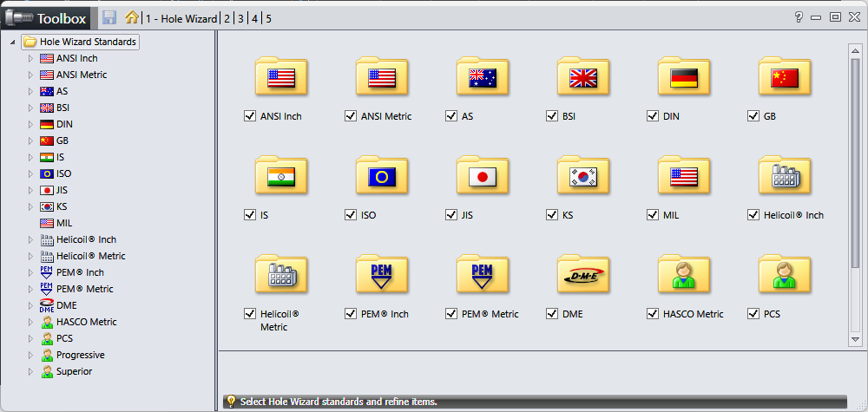868x412 pixels.
Task: Uncheck the HASCO Metric checkbox
Action: click(x=653, y=314)
